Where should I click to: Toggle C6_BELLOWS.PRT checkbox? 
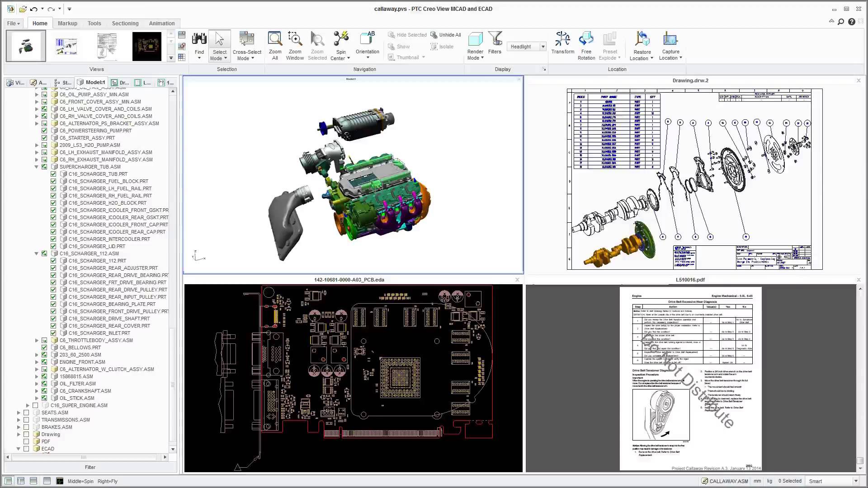pyautogui.click(x=44, y=347)
